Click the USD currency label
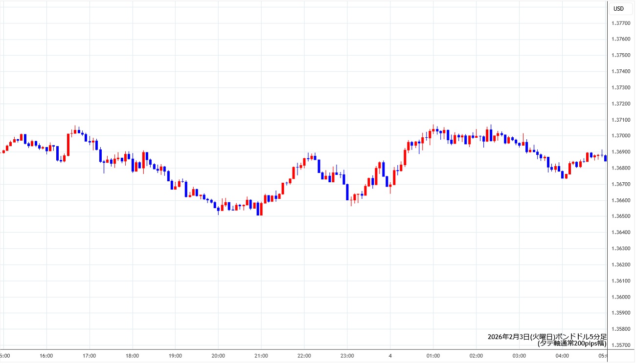 pos(619,9)
